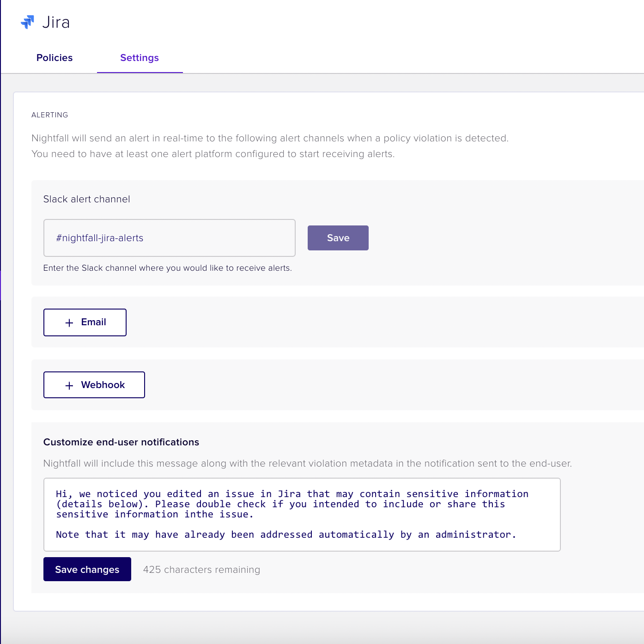Click the 'Nightfall will send an alert' sentence

pos(270,138)
